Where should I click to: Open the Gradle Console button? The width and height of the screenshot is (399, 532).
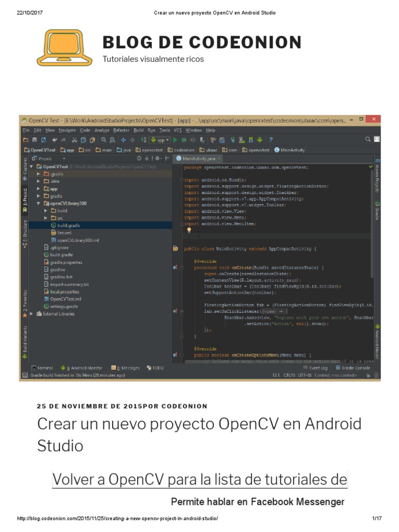click(x=353, y=368)
